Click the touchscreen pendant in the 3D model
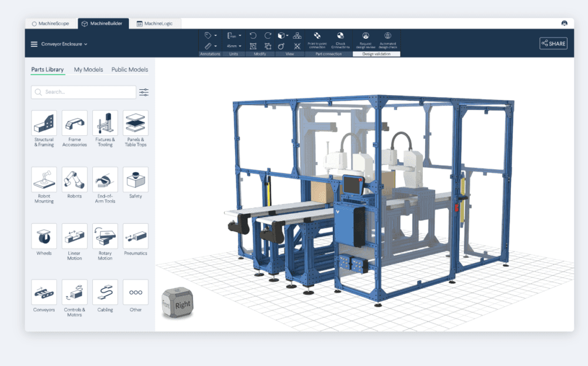 click(353, 185)
